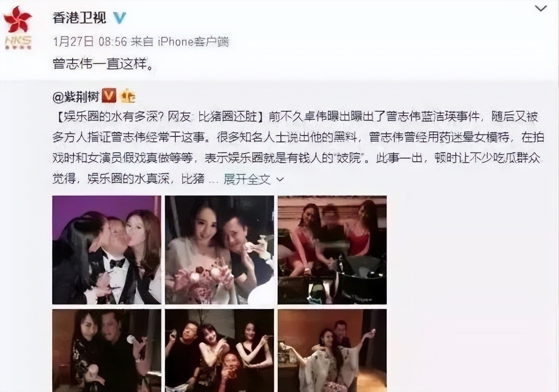Click the blue verified badge beside 香港卫视
Image resolution: width=559 pixels, height=392 pixels.
(119, 18)
